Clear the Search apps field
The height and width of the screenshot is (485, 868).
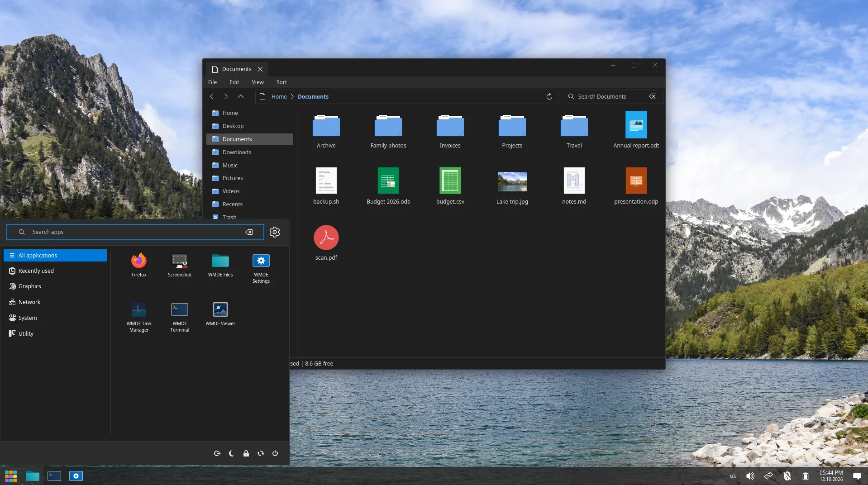249,232
